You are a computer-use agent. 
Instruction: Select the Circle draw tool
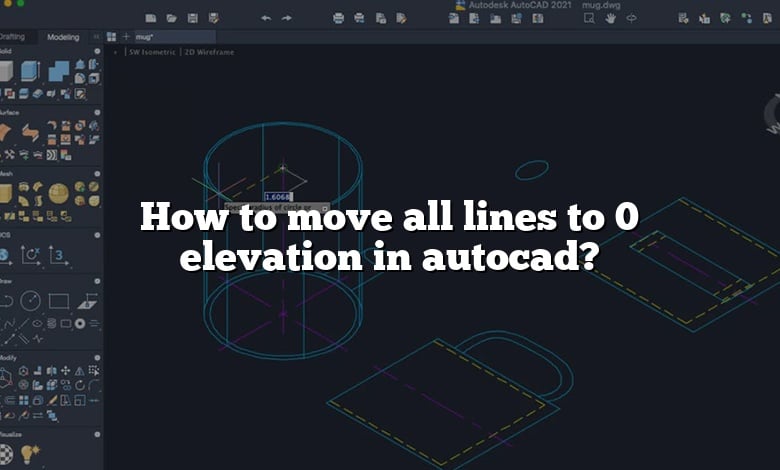coord(31,300)
